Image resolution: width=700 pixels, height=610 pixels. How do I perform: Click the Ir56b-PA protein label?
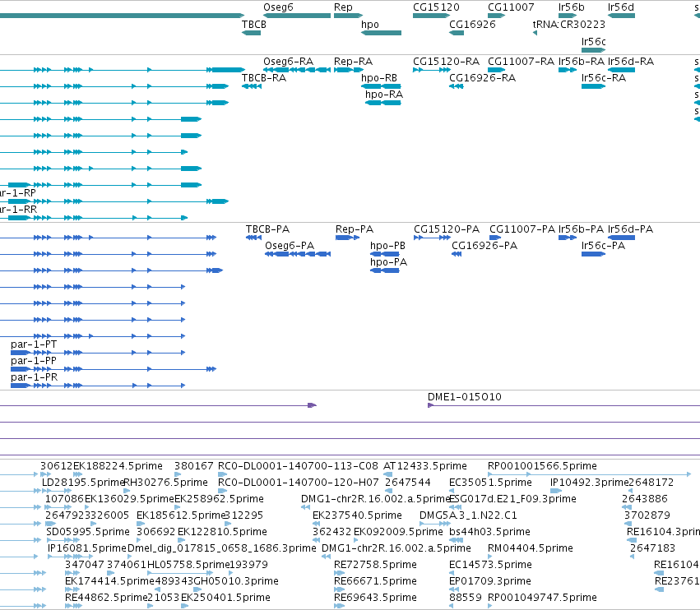pyautogui.click(x=582, y=229)
